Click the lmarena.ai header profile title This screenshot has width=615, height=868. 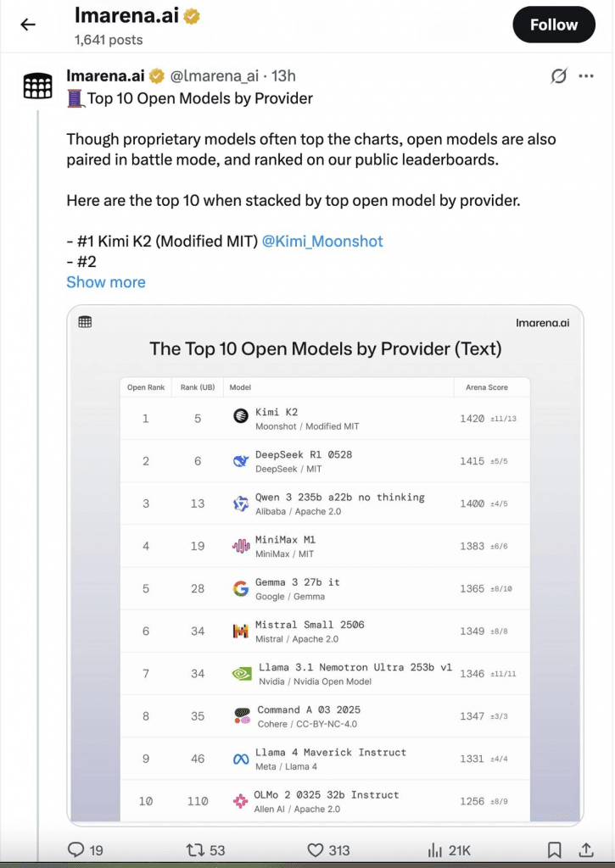click(x=128, y=15)
